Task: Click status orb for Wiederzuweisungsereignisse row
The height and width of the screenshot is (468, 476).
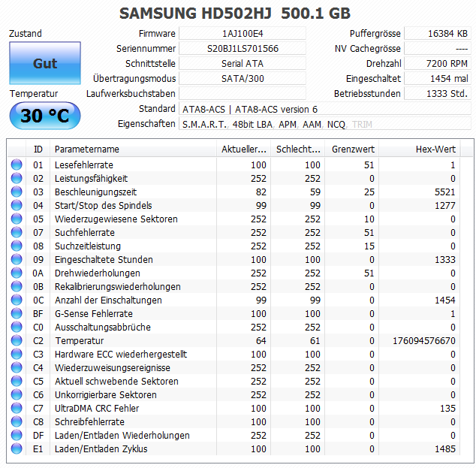Action: (x=17, y=367)
